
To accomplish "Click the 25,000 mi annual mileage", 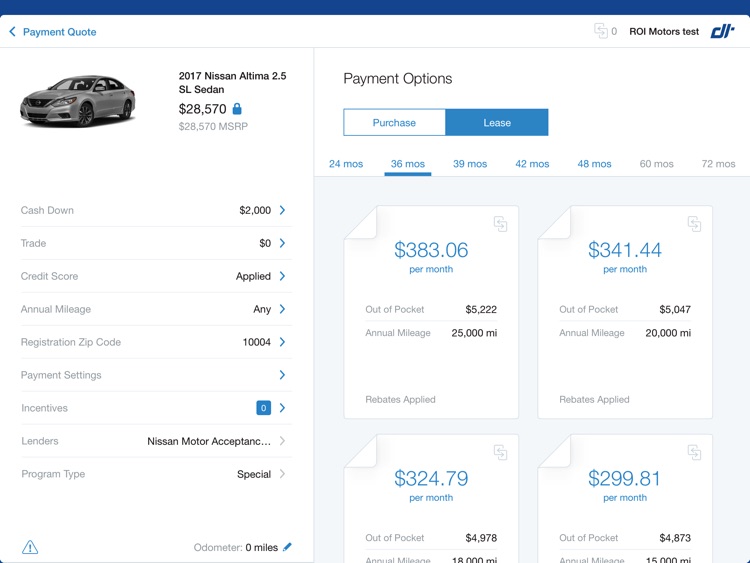I will (474, 333).
